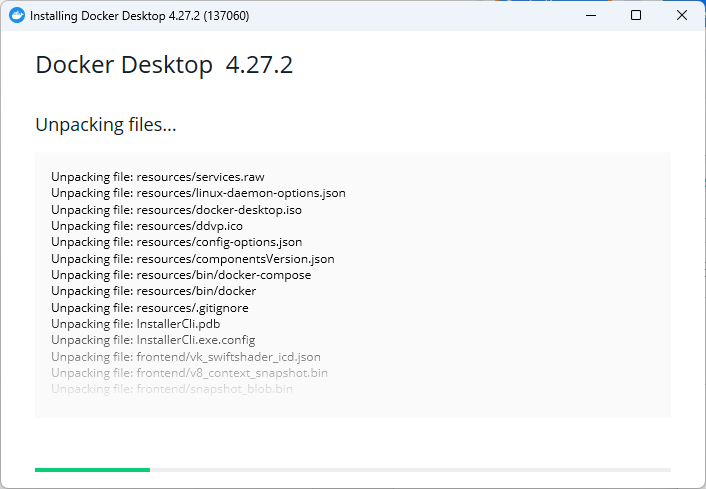Click the "Docker Desktop 4.27.2" heading
706x489 pixels.
164,64
